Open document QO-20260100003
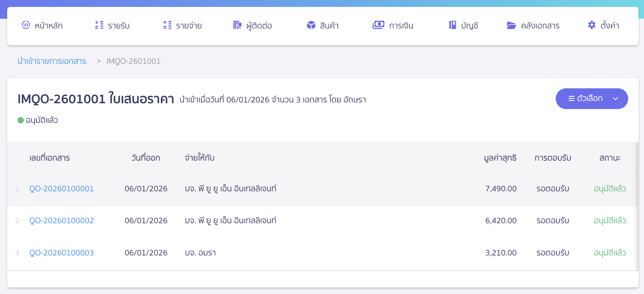The height and width of the screenshot is (294, 644). click(x=62, y=253)
